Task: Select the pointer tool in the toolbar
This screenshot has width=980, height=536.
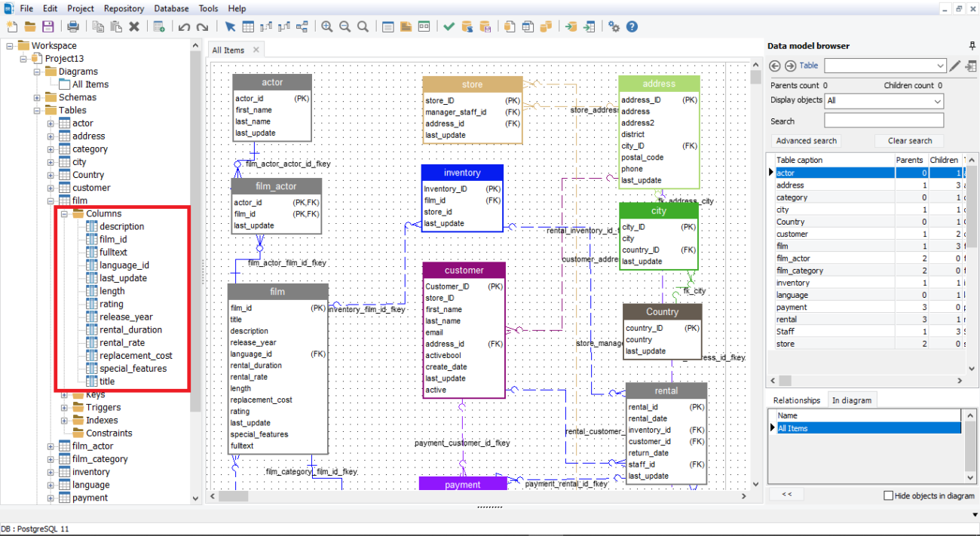Action: point(231,26)
